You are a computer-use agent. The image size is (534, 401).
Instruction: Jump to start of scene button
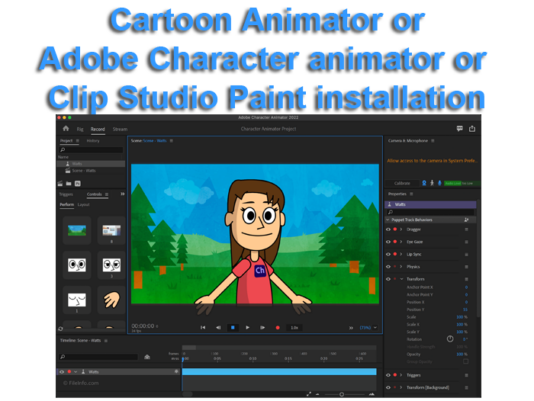pos(203,327)
